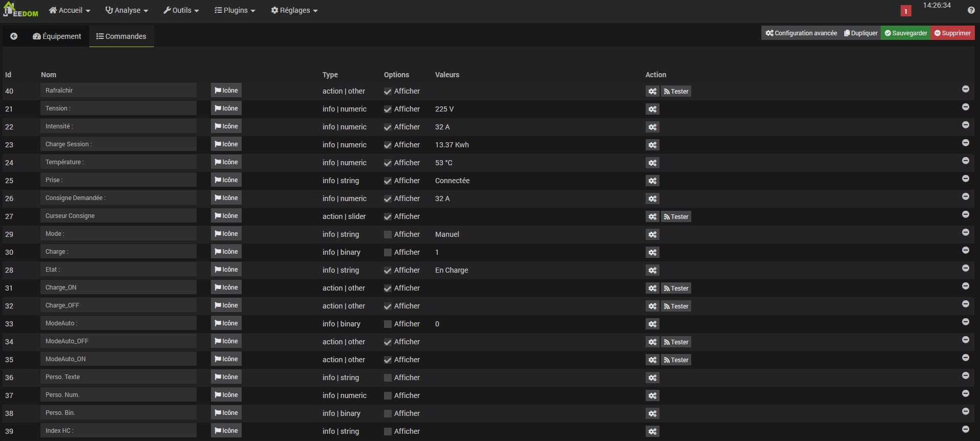
Task: Click the remove icon on the Rafraîchir row
Action: coord(965,89)
